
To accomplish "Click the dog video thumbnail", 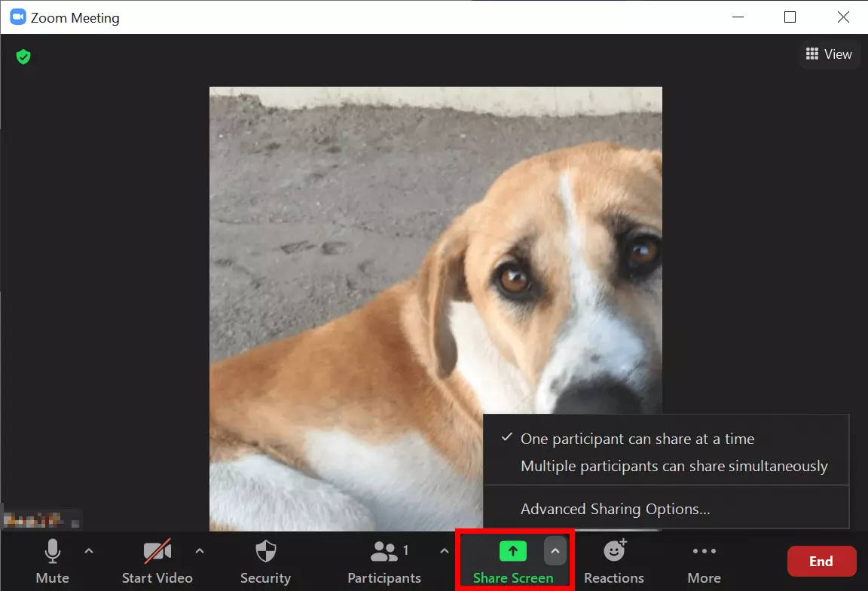I will click(x=436, y=308).
